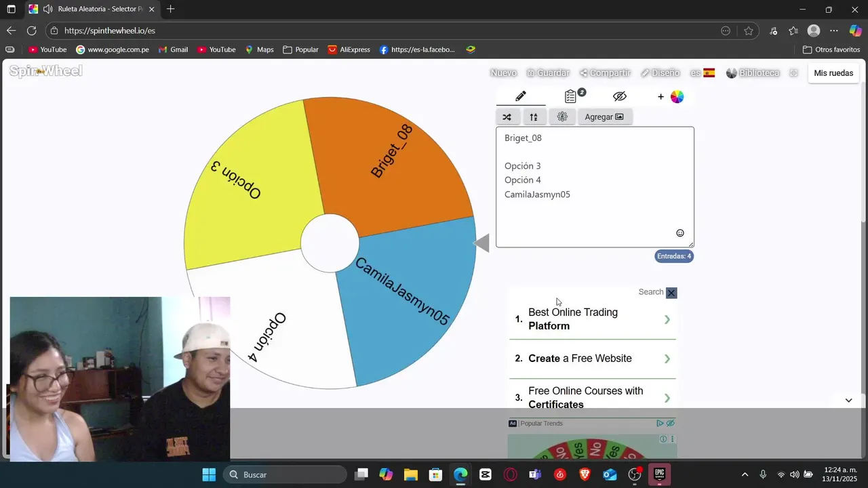Open Otros favoritos folder
Image resolution: width=868 pixels, height=488 pixels.
(831, 49)
